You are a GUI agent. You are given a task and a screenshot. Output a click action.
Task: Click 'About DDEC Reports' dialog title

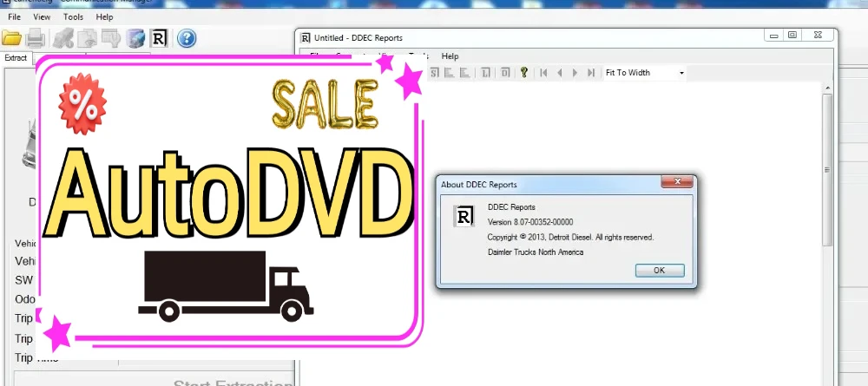479,185
